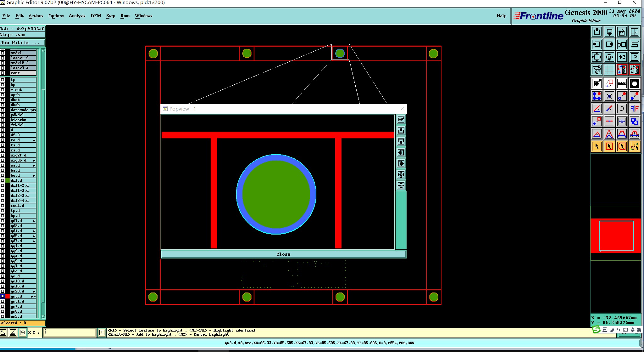Click the dimension arrows between lines icon
The image size is (644, 352).
[x=622, y=121]
